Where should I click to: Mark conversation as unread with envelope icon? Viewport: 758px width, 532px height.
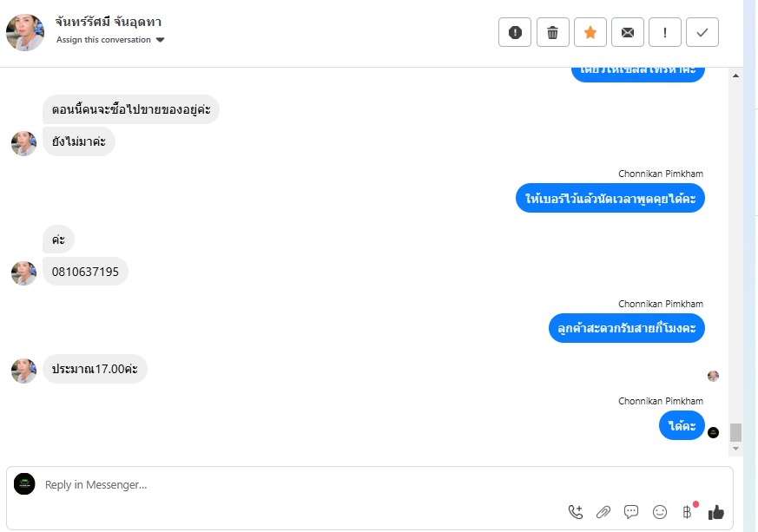(x=628, y=32)
